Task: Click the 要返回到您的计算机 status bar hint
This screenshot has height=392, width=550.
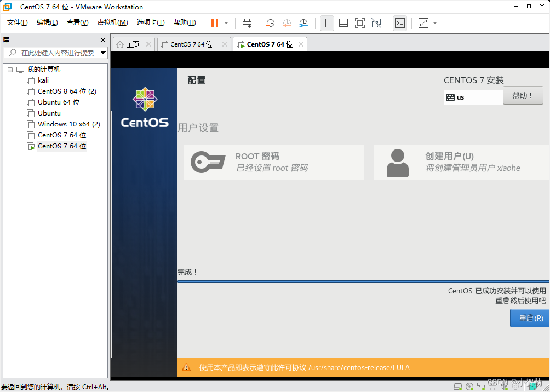Action: (x=56, y=387)
